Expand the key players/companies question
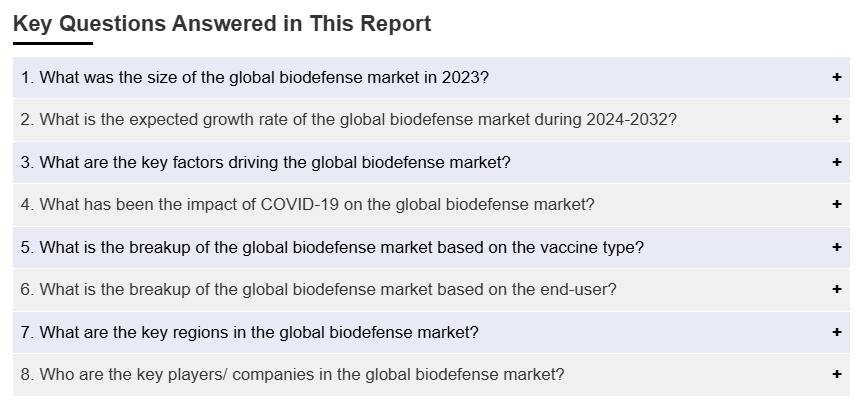 pyautogui.click(x=292, y=374)
